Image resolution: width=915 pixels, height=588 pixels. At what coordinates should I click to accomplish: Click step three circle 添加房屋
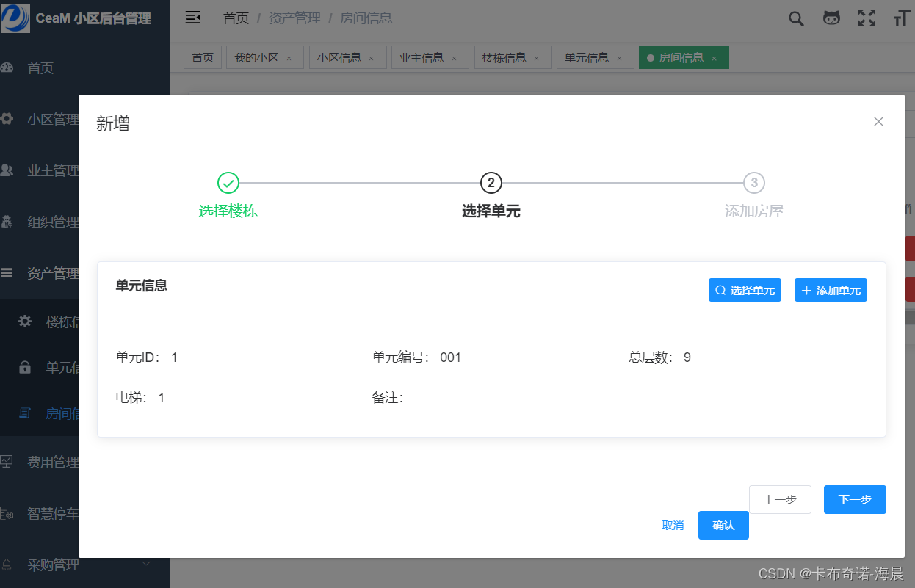pyautogui.click(x=754, y=183)
